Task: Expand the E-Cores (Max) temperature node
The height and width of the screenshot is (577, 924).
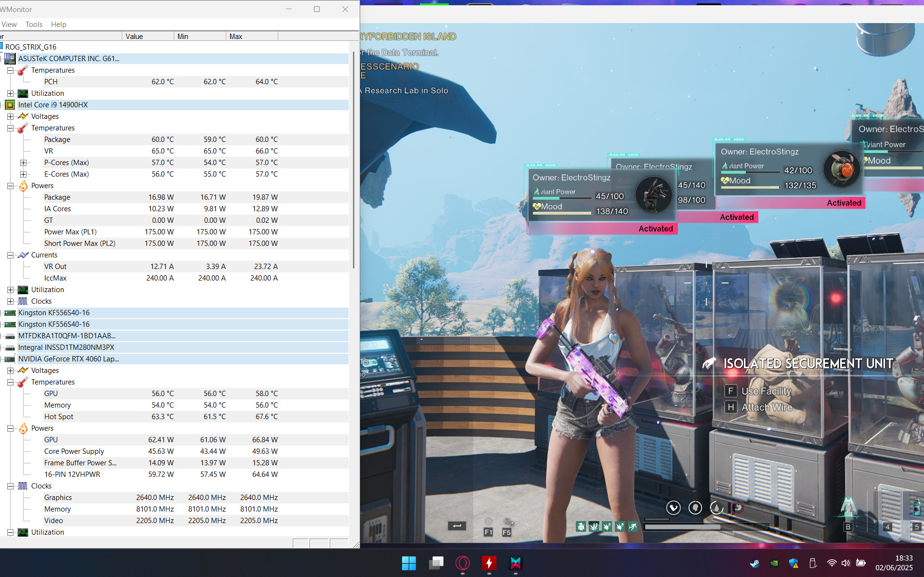Action: pyautogui.click(x=23, y=174)
